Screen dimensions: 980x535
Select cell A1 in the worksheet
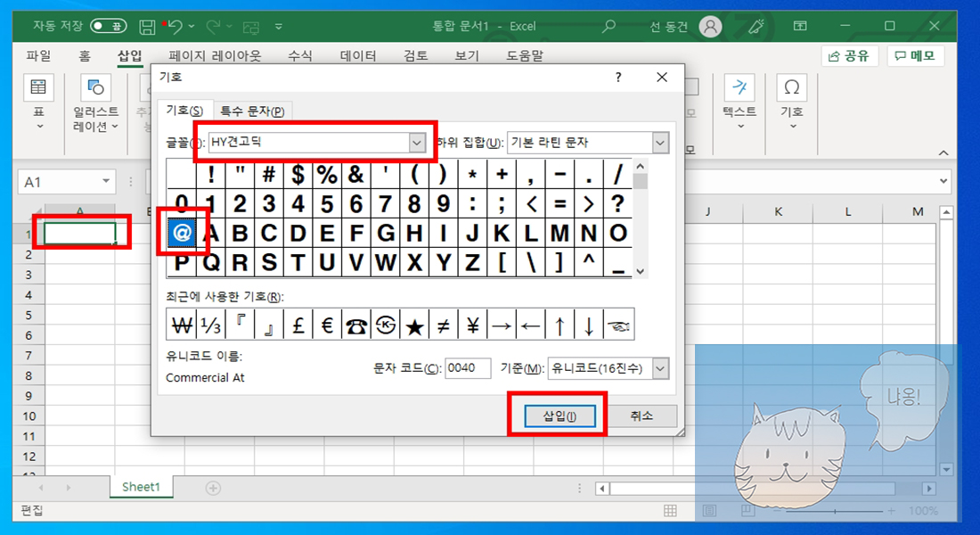pyautogui.click(x=80, y=234)
